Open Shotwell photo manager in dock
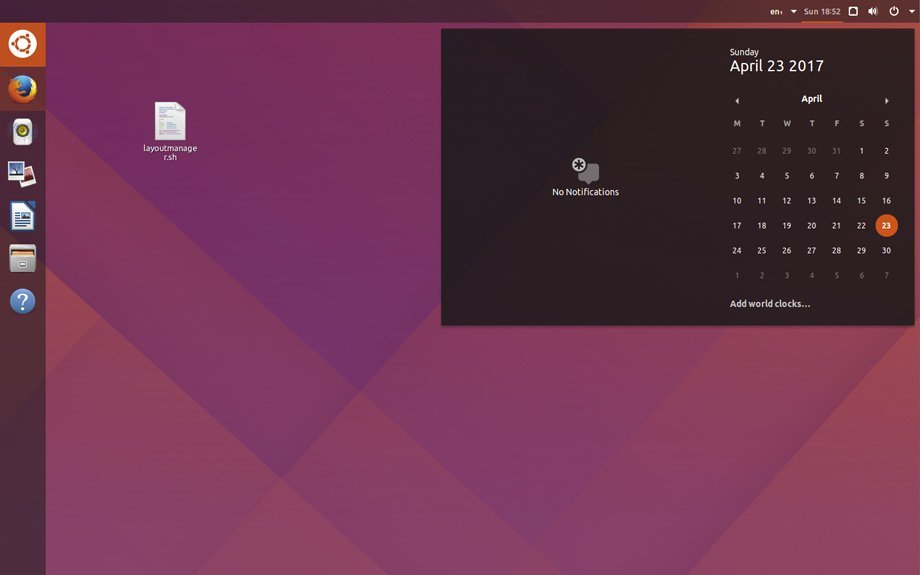 point(22,174)
